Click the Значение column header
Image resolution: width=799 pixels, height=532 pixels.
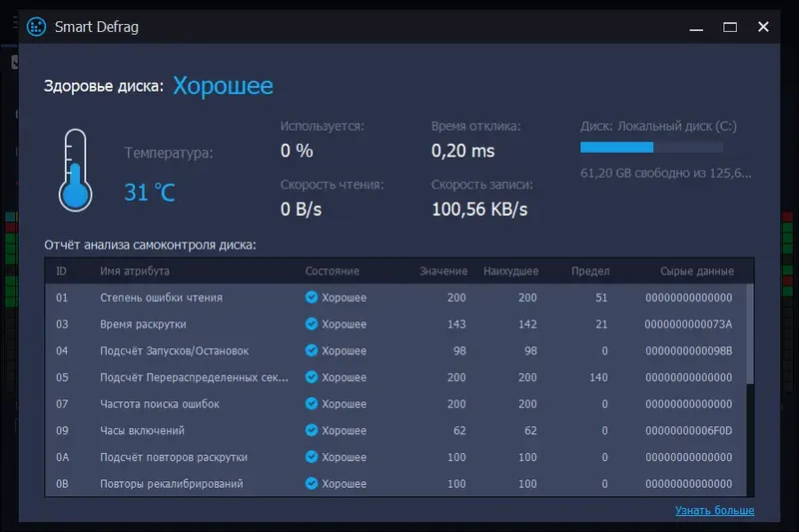pos(443,271)
